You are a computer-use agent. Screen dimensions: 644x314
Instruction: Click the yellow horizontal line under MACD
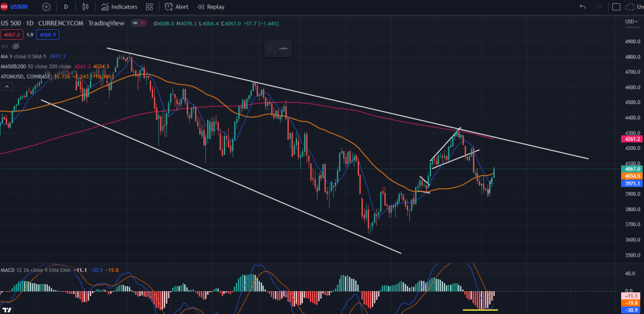coord(480,310)
